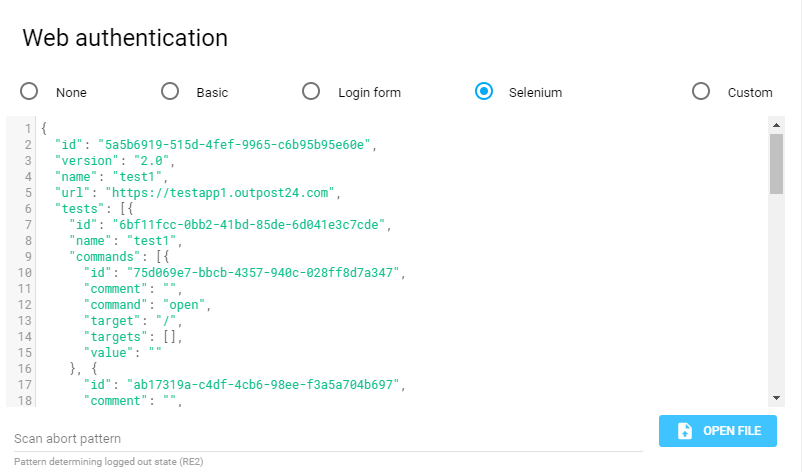Image resolution: width=802 pixels, height=472 pixels.
Task: Click the upload icon inside Open File button
Action: click(685, 431)
